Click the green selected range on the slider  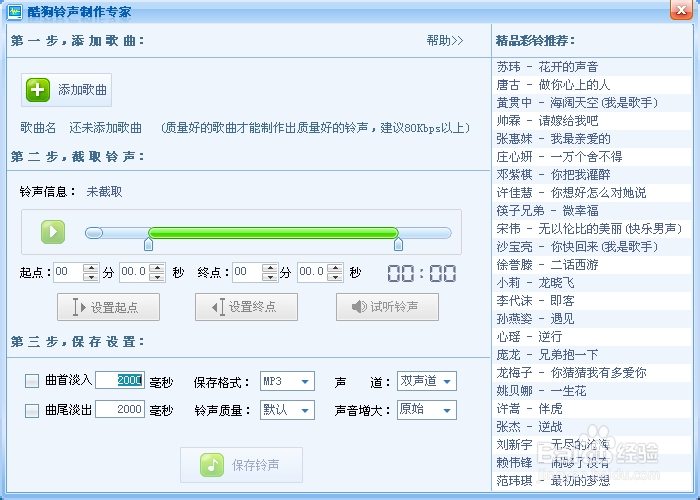tap(273, 233)
